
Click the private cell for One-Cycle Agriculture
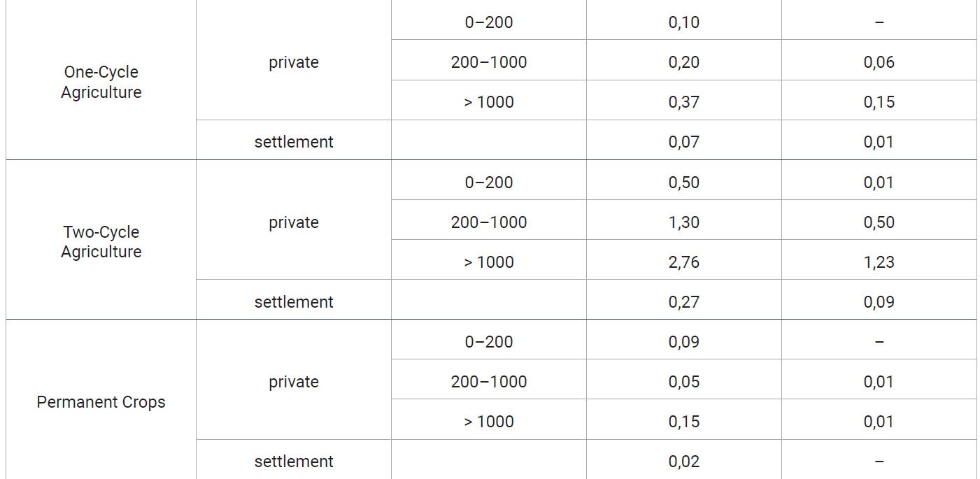(294, 62)
